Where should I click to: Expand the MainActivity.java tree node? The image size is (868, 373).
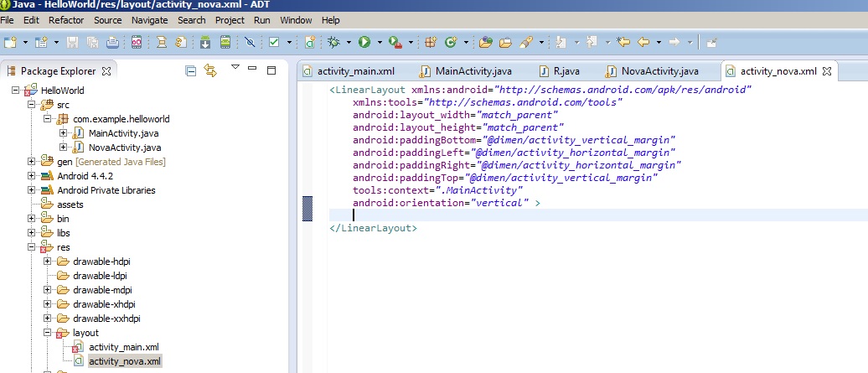63,133
